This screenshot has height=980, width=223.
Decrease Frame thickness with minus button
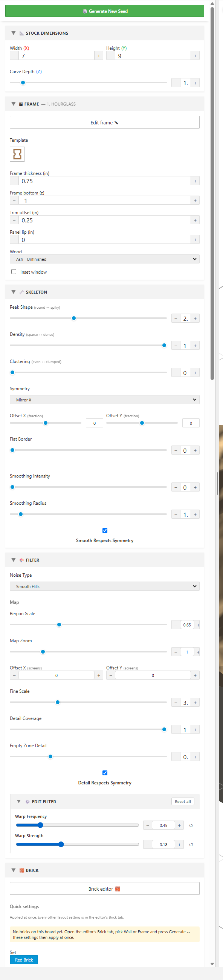(14, 181)
